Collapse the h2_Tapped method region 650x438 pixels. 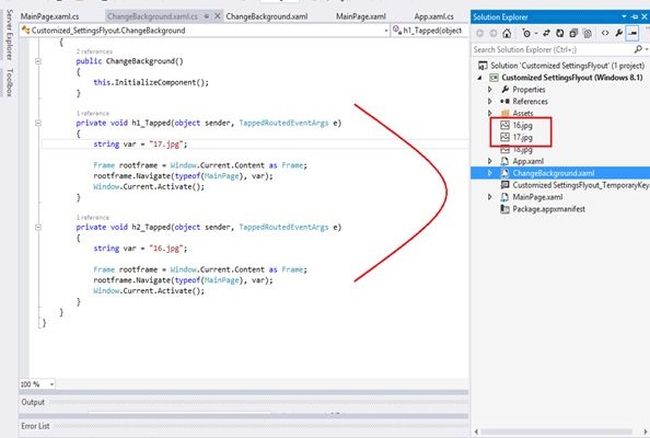pyautogui.click(x=38, y=227)
